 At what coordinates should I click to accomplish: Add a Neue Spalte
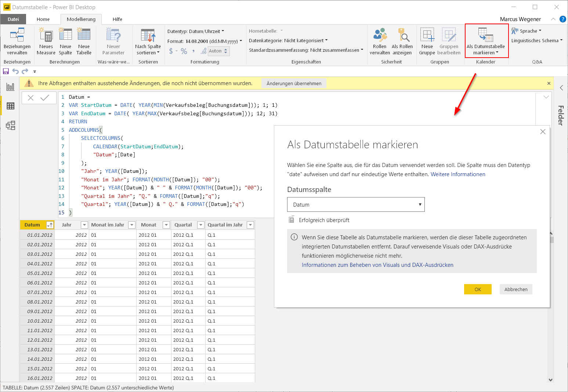point(65,41)
